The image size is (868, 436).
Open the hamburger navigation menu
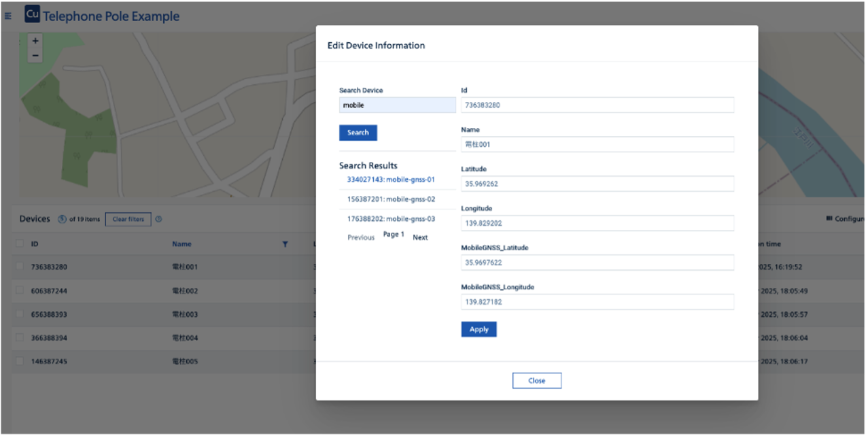tap(8, 16)
